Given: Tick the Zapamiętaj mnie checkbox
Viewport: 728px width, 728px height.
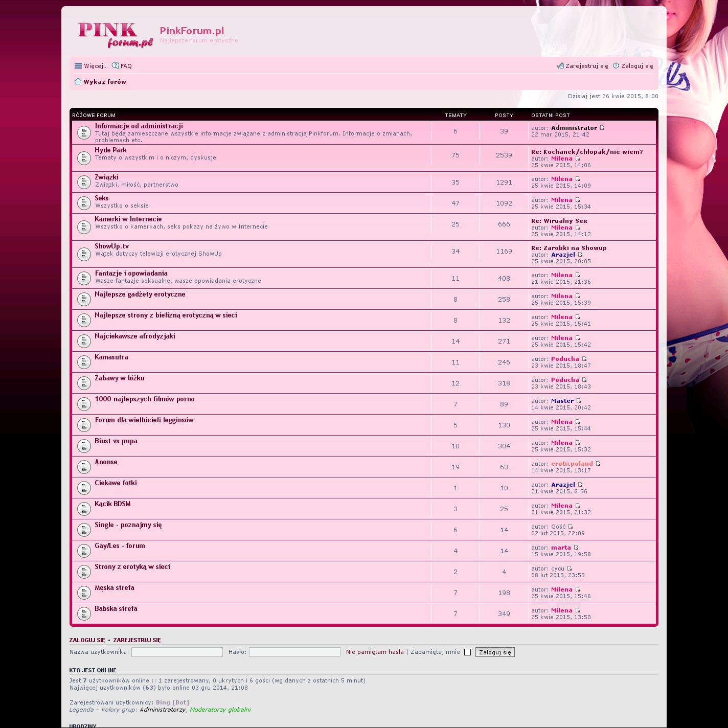Looking at the screenshot, I should (467, 652).
